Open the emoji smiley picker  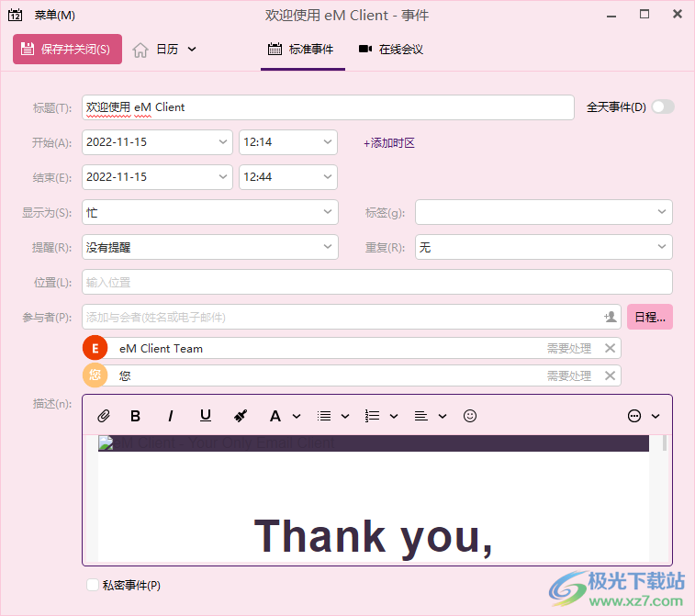click(x=470, y=416)
